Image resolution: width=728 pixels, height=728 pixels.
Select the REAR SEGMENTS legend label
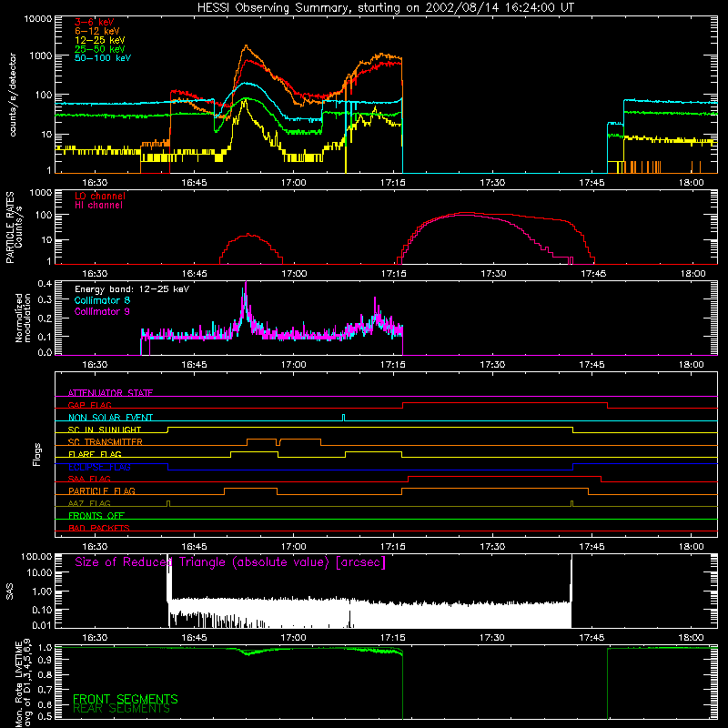pos(121,709)
